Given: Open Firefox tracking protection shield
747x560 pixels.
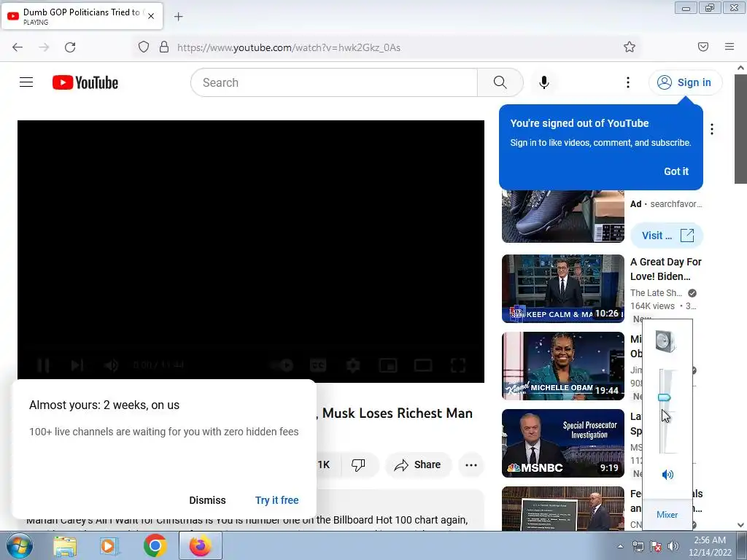Looking at the screenshot, I should (144, 47).
